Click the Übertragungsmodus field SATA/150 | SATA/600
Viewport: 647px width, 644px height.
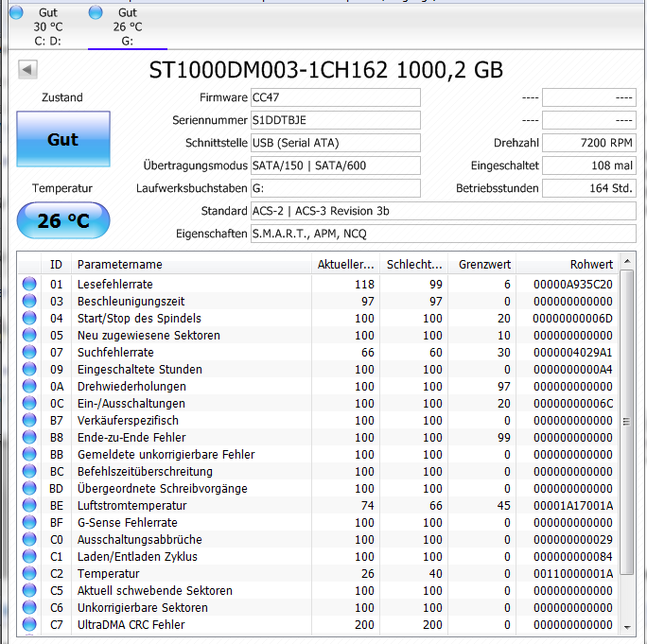coord(336,165)
